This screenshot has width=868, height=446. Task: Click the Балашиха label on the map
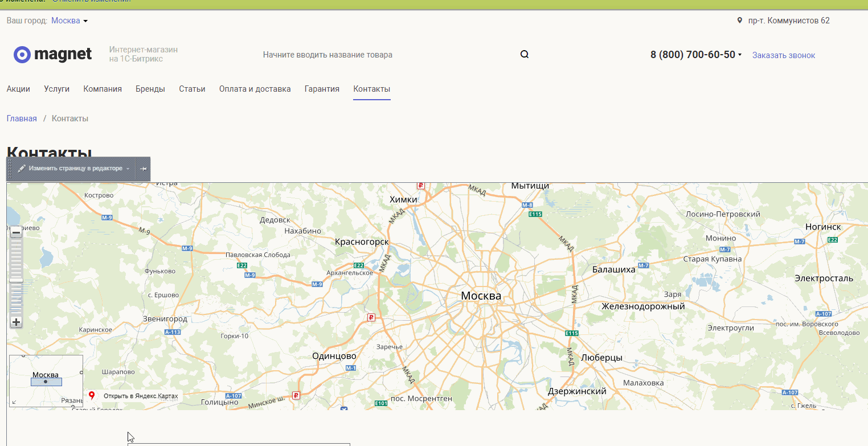[614, 269]
